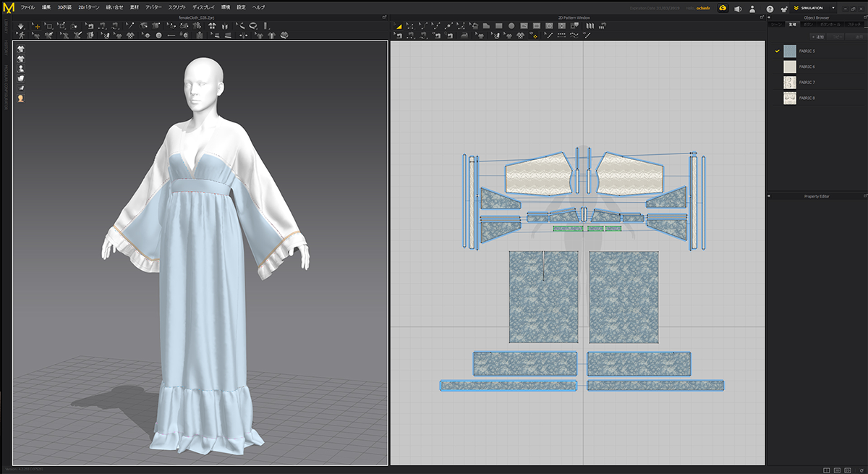Toggle the second garment display icon in 3D viewport
Screen dimensions: 868x474
point(21,59)
